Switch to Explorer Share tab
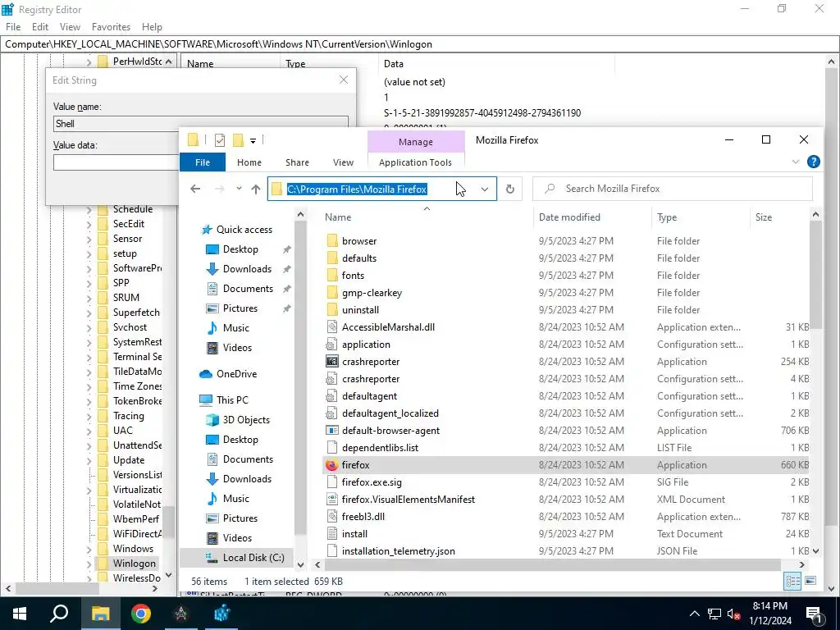This screenshot has width=840, height=630. [x=297, y=162]
